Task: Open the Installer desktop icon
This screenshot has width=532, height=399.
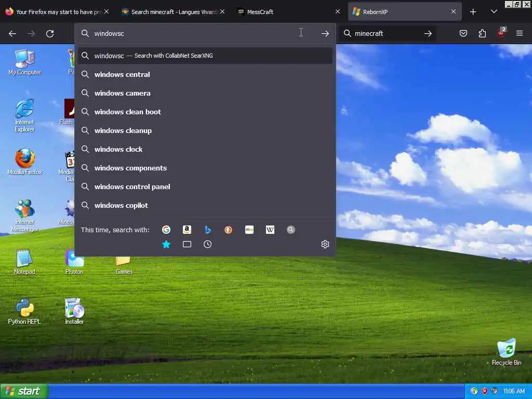Action: pyautogui.click(x=74, y=312)
